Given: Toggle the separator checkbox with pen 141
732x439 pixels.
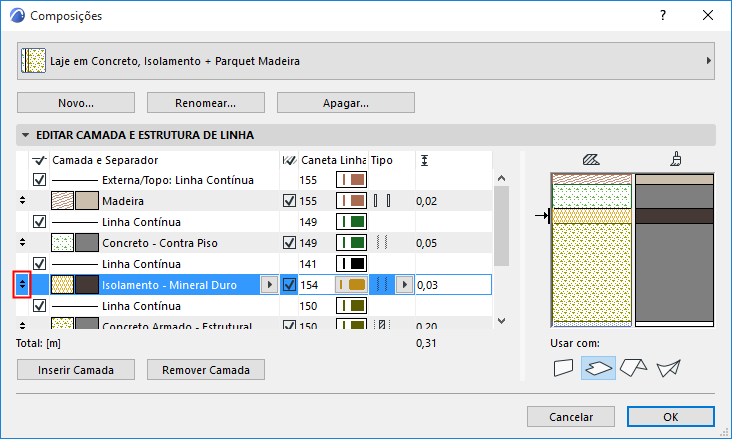Looking at the screenshot, I should [x=39, y=263].
